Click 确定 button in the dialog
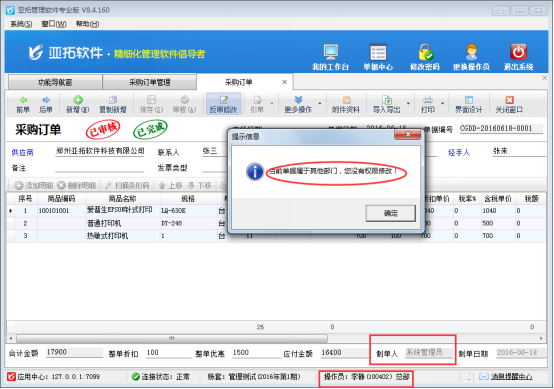Image resolution: width=554 pixels, height=389 pixels. (x=390, y=213)
